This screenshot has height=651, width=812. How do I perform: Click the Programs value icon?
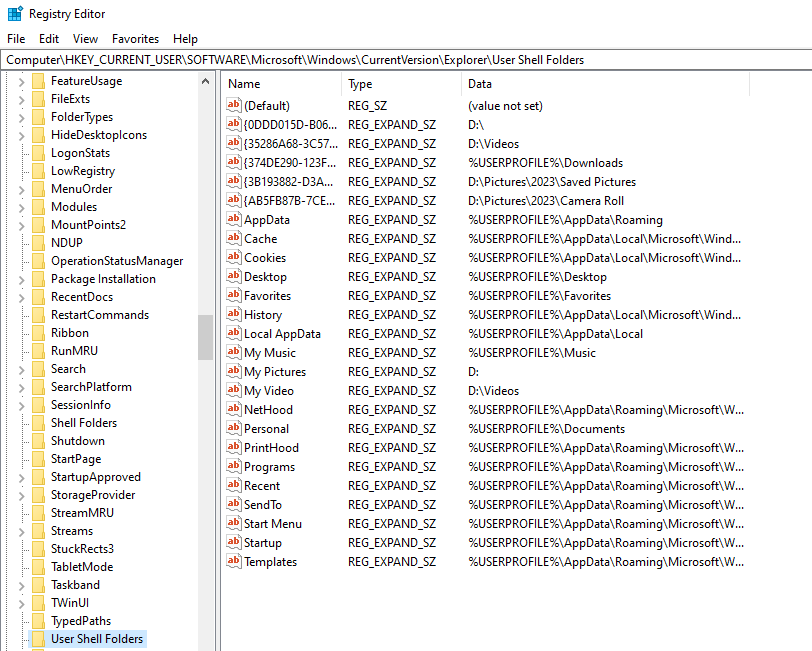pos(234,467)
